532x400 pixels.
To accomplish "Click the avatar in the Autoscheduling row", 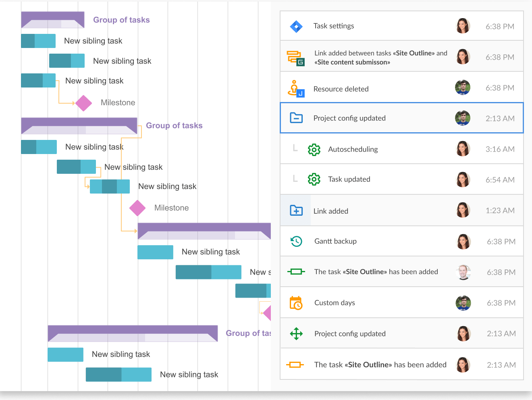I will coord(463,149).
